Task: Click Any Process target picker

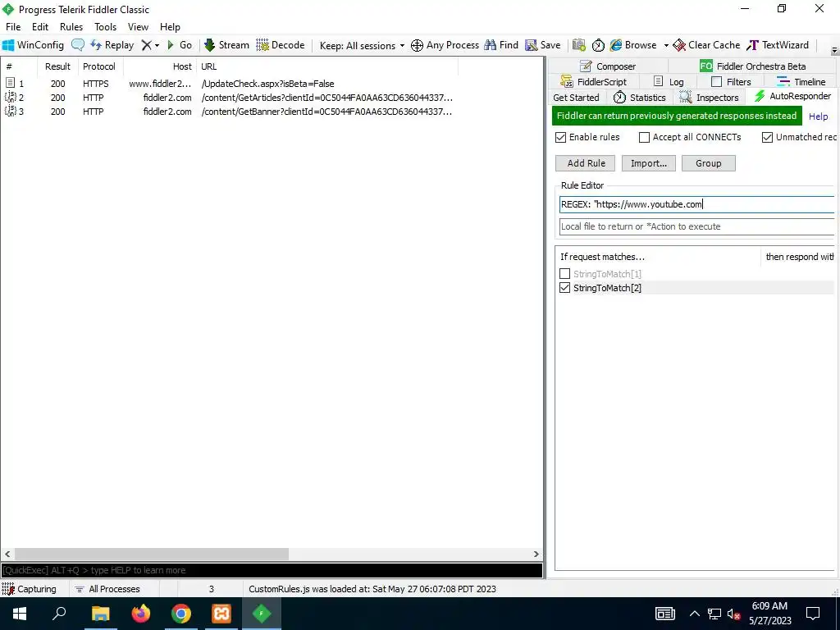Action: (x=445, y=45)
